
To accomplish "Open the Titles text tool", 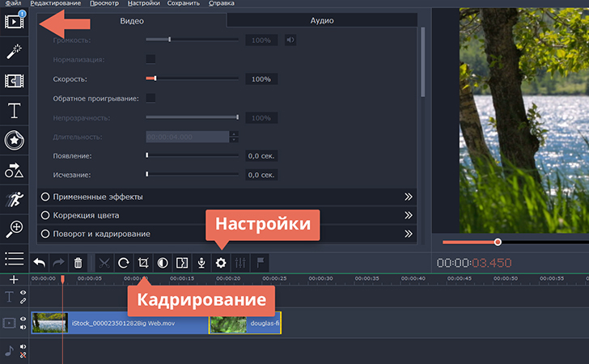I will pos(14,110).
